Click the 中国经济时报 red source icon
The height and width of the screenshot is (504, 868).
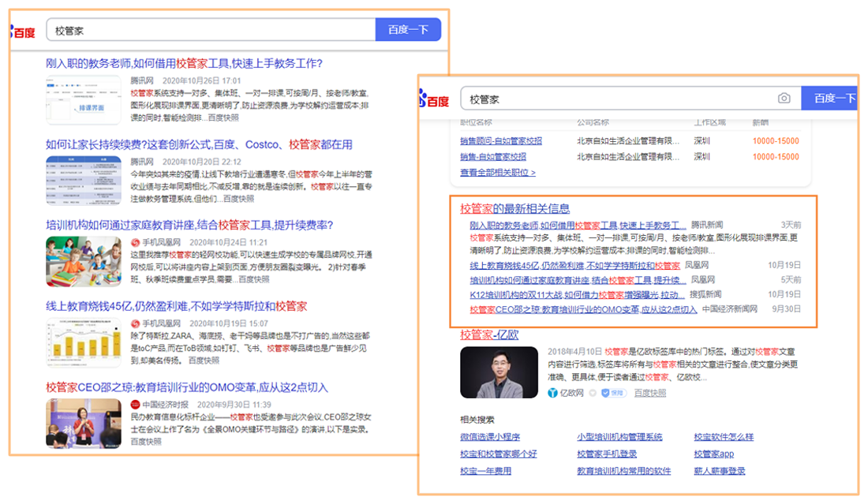(135, 405)
